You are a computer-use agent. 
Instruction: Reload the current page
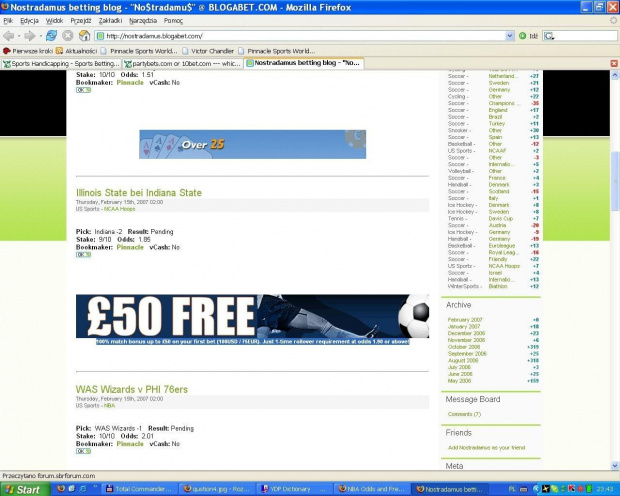coord(51,36)
